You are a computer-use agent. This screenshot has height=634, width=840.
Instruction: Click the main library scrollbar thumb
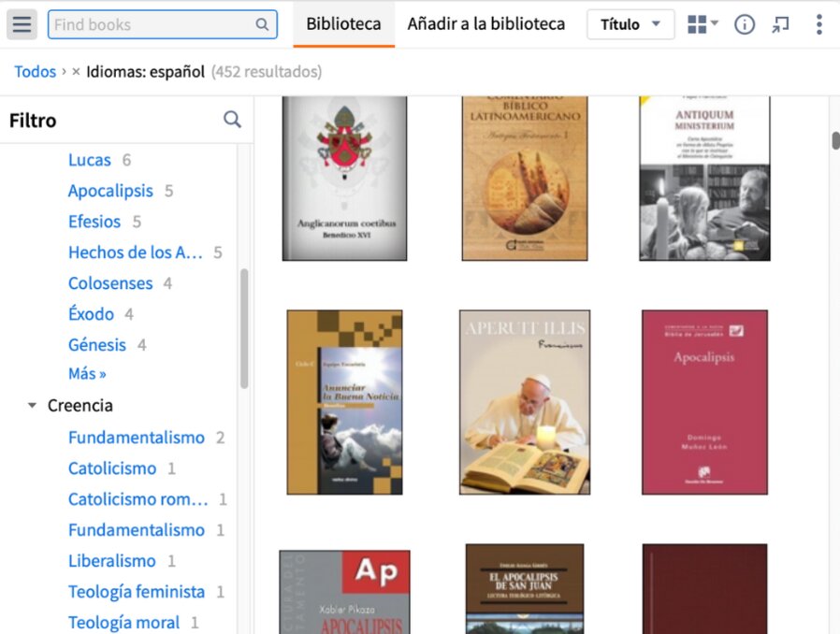pyautogui.click(x=835, y=140)
